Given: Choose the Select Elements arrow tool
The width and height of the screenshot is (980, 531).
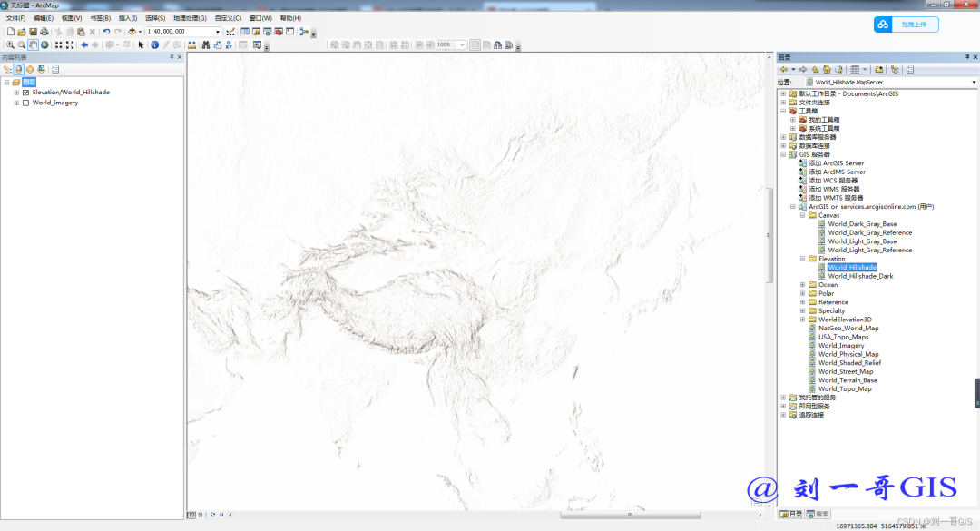Looking at the screenshot, I should click(142, 45).
